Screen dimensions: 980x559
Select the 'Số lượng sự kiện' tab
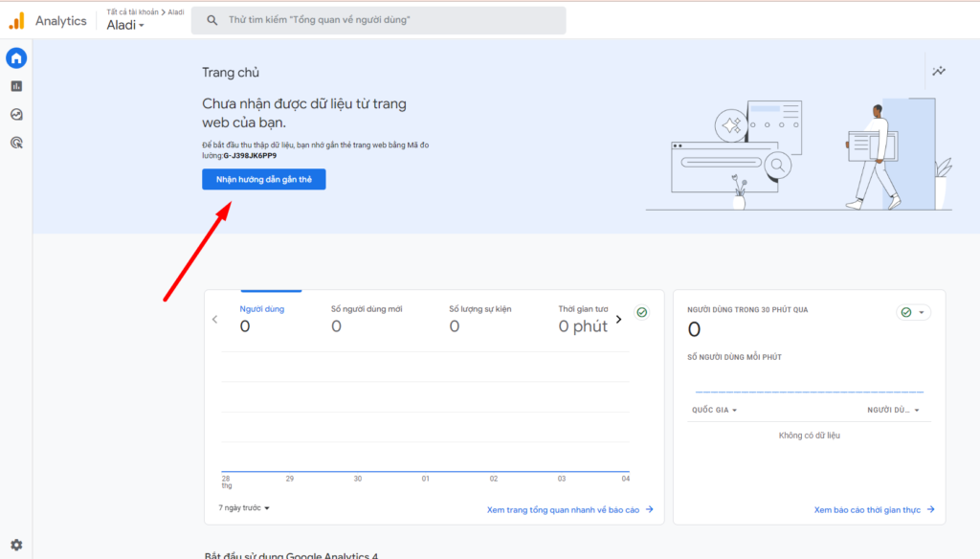point(480,318)
